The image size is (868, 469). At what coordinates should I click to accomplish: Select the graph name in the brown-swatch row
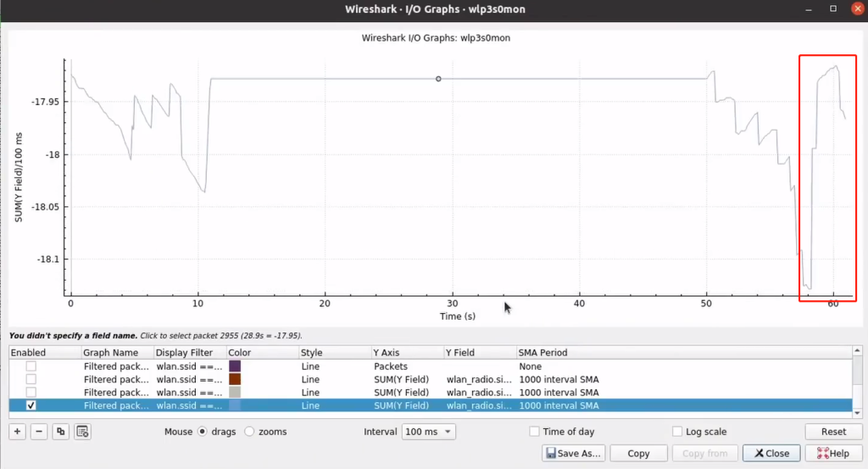[116, 379]
